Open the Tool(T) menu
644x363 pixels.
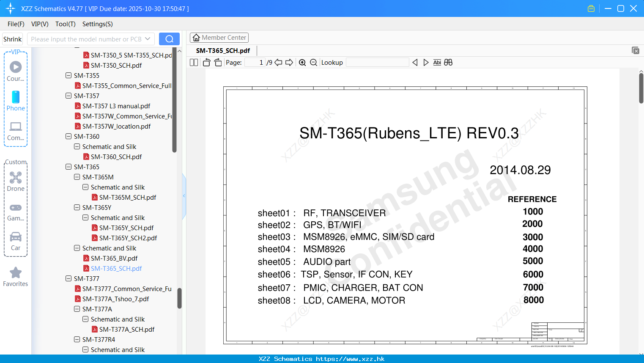[x=66, y=24]
